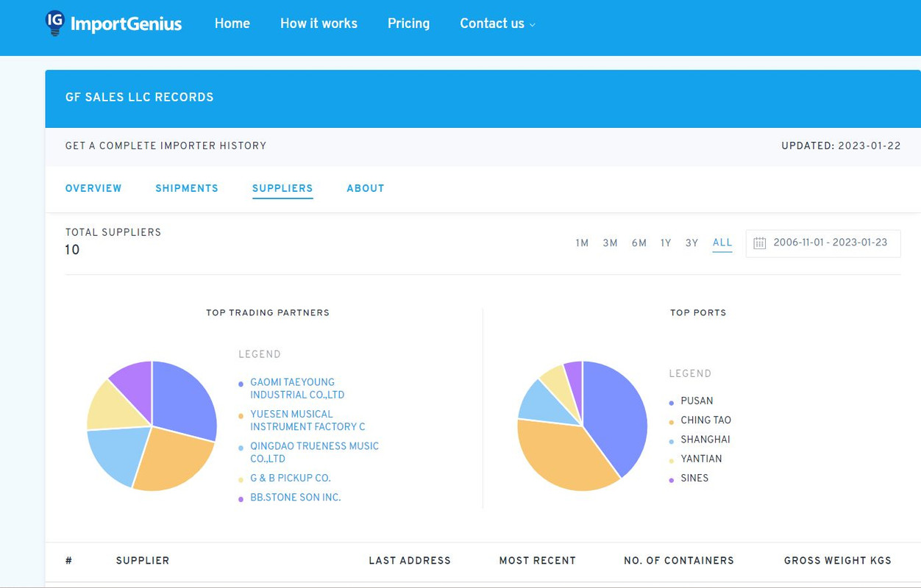Go to the Home page
The width and height of the screenshot is (921, 588).
pyautogui.click(x=232, y=24)
